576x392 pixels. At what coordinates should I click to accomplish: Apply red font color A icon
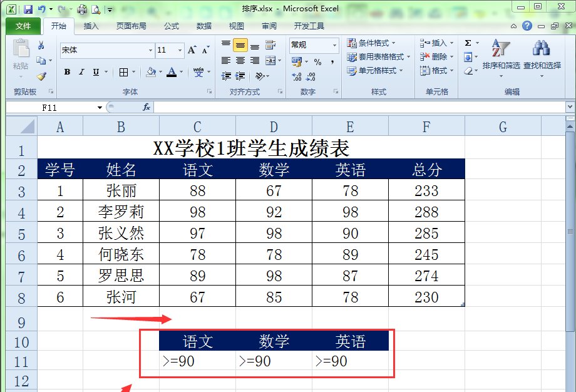(172, 72)
